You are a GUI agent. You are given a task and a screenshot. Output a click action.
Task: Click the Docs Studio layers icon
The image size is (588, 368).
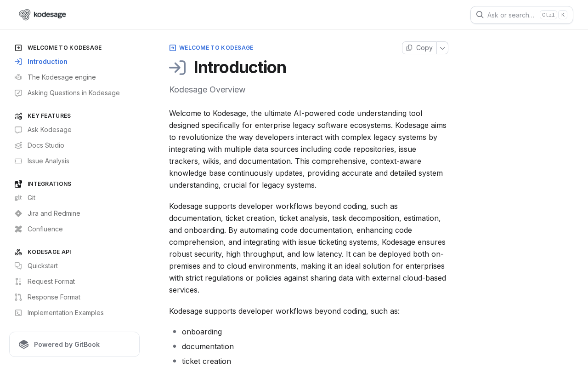pos(18,145)
